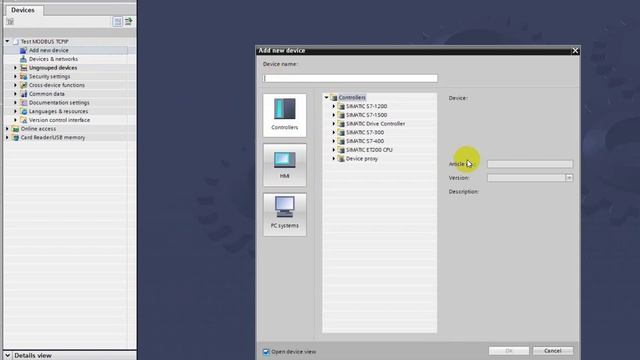The height and width of the screenshot is (360, 640).
Task: Expand the SIMATIC ET200 CPU node
Action: tap(333, 150)
